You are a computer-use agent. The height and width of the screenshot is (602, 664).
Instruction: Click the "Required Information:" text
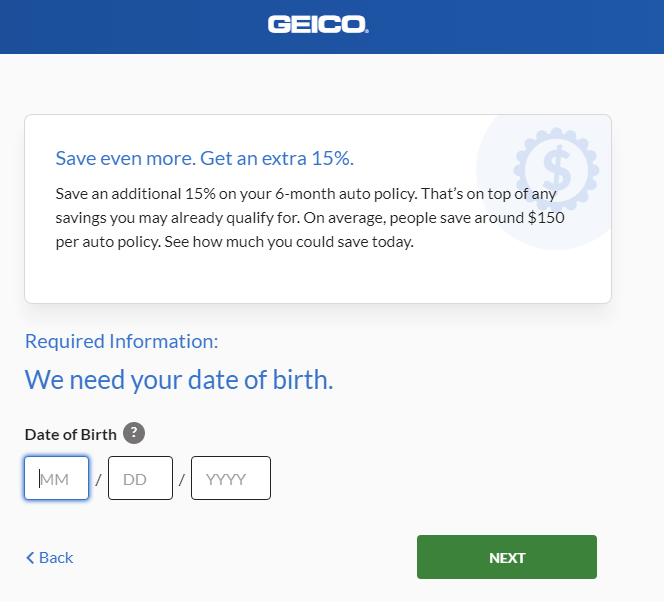tap(121, 341)
